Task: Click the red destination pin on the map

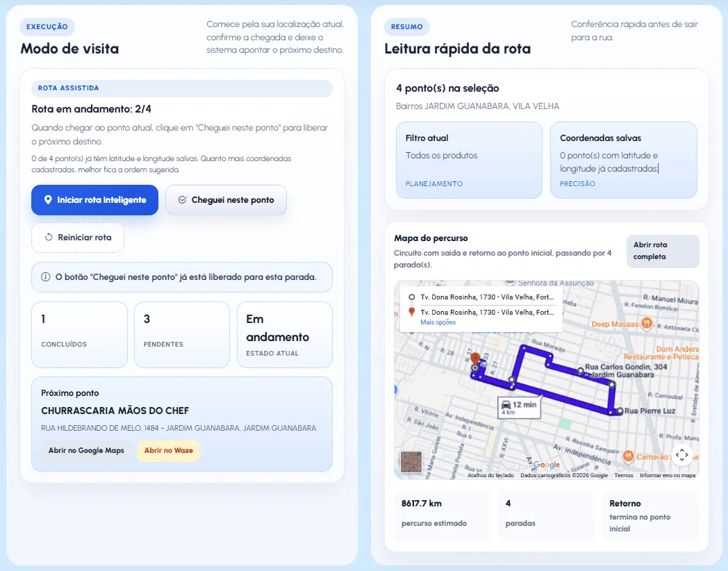Action: (x=475, y=358)
